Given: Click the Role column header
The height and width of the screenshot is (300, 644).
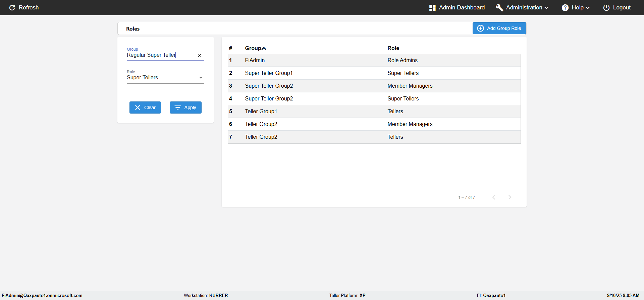Looking at the screenshot, I should [x=393, y=48].
